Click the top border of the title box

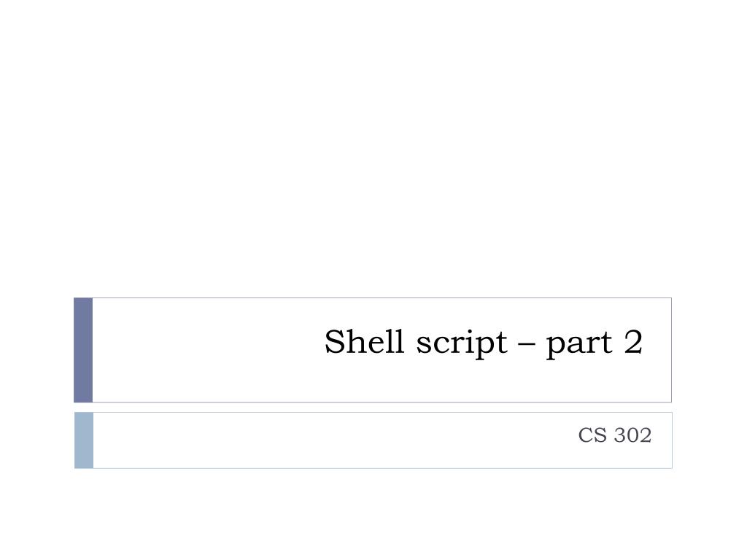(382, 298)
